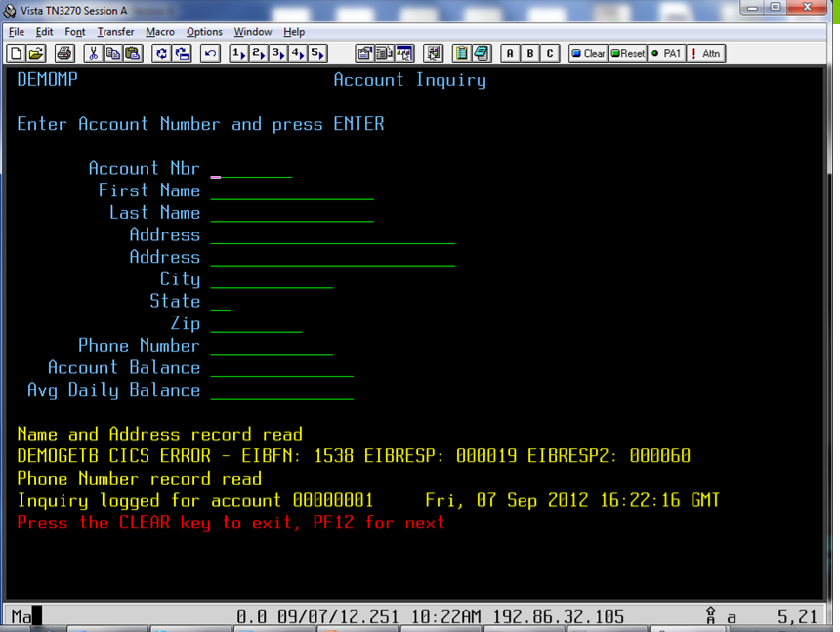This screenshot has height=632, width=840.
Task: Select session B button
Action: [529, 54]
